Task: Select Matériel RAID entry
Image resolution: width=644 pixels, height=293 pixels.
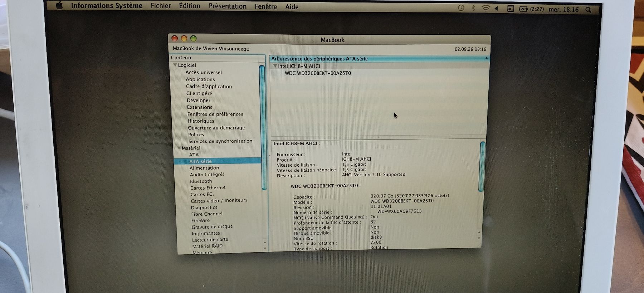Action: tap(207, 246)
